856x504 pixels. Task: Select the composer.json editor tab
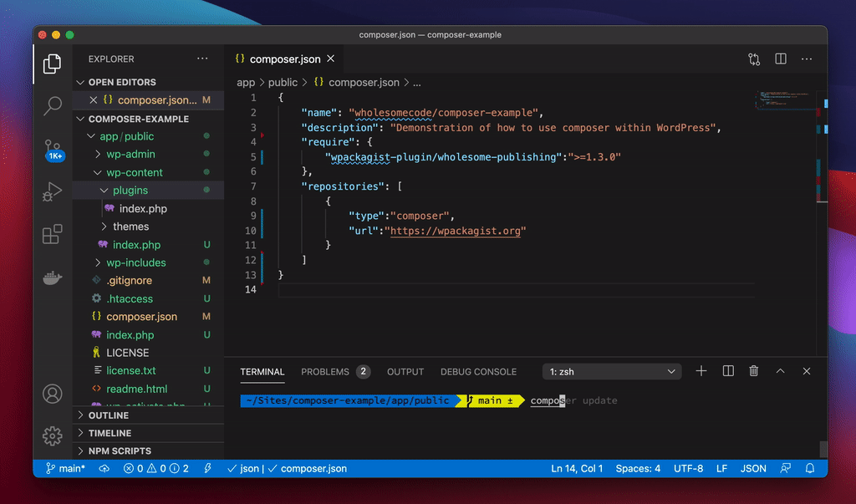pos(284,59)
